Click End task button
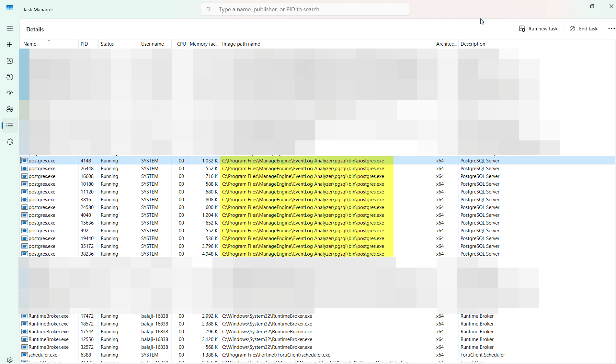Image resolution: width=616 pixels, height=364 pixels. point(584,29)
